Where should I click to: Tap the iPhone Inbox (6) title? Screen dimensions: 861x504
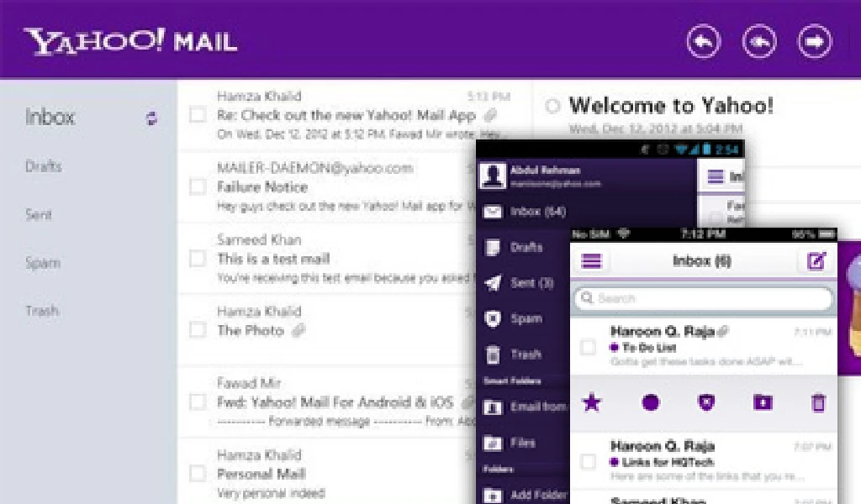tap(702, 261)
